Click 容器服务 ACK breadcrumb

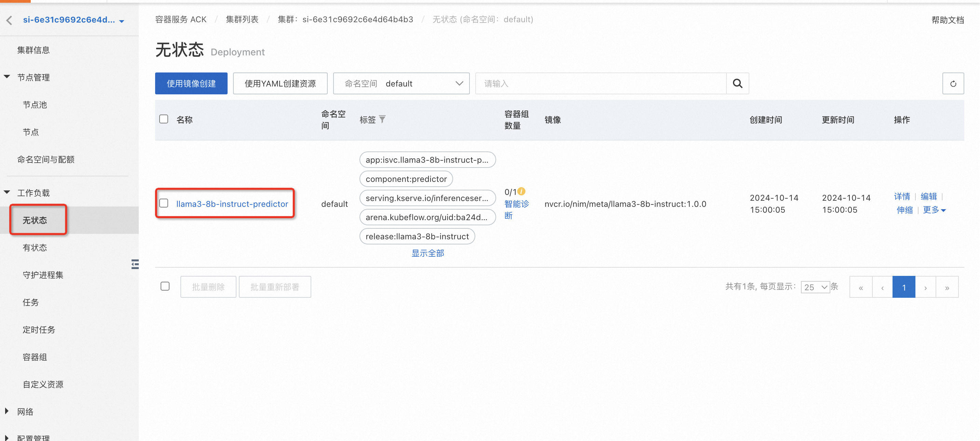coord(181,19)
